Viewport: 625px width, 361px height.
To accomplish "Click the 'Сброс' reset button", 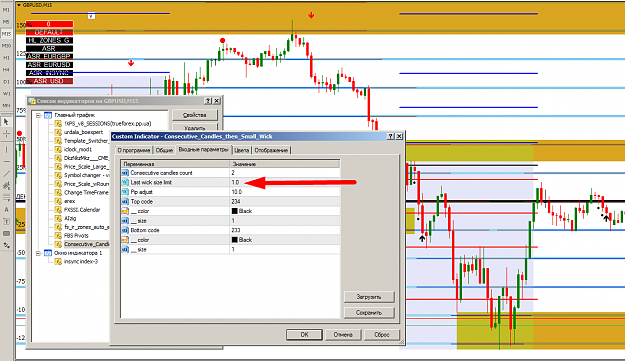I will click(x=382, y=335).
